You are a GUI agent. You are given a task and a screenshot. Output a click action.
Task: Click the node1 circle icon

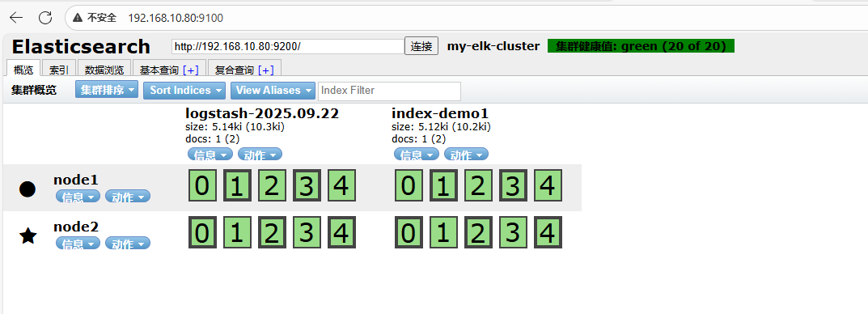pyautogui.click(x=28, y=189)
